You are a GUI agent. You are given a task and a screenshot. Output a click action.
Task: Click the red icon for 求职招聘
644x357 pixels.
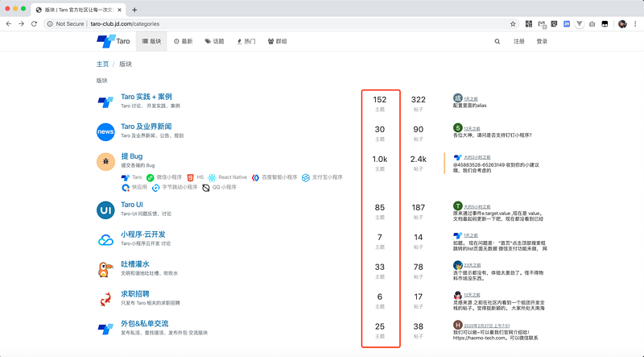pyautogui.click(x=105, y=299)
